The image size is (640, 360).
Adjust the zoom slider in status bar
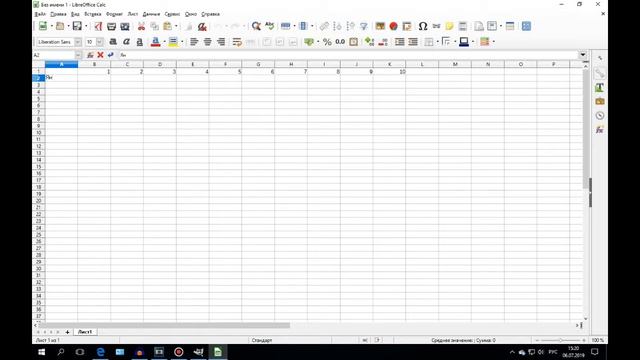pyautogui.click(x=560, y=340)
